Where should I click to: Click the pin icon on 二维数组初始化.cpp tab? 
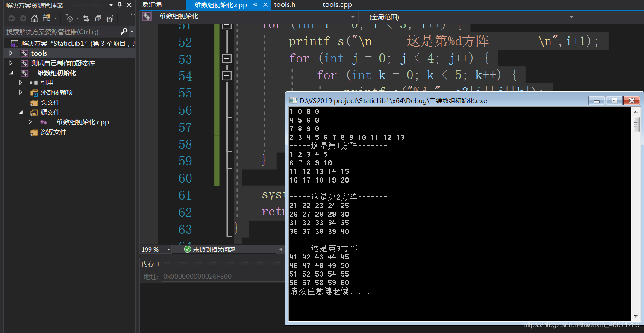[256, 5]
